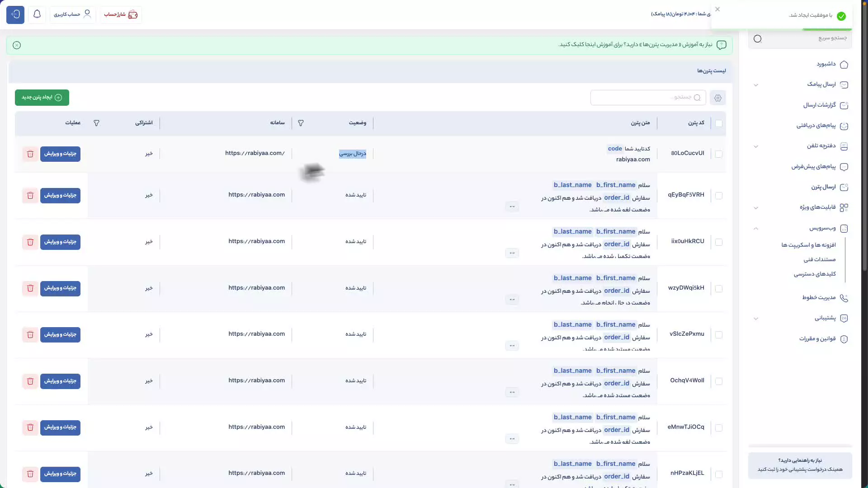Click the شارژ حساب button in the top bar
Screen dimensions: 868x488
point(120,14)
